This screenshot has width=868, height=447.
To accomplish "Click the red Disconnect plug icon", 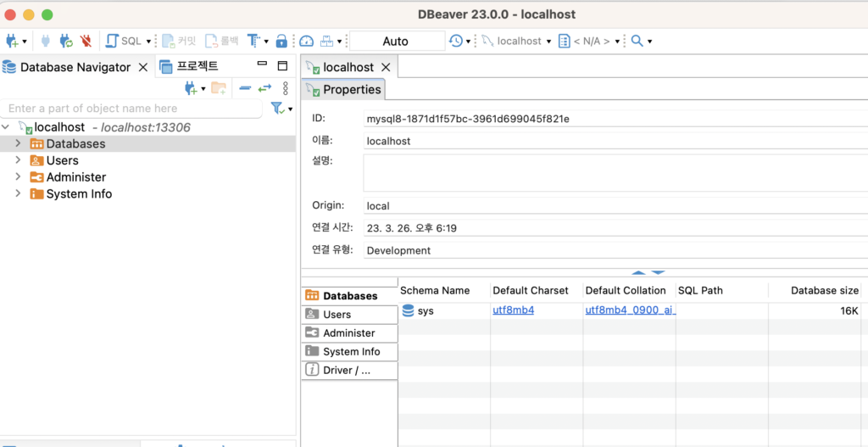I will (86, 41).
